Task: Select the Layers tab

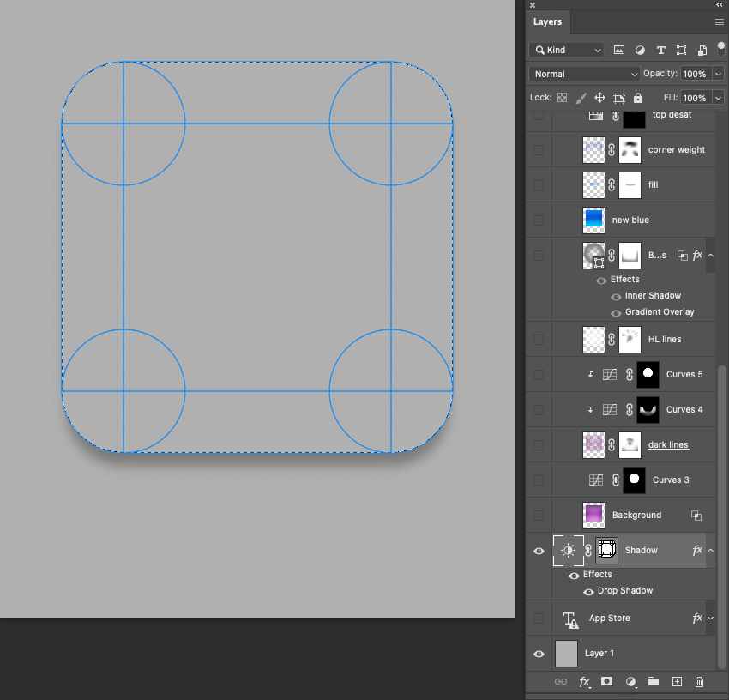Action: (x=547, y=21)
